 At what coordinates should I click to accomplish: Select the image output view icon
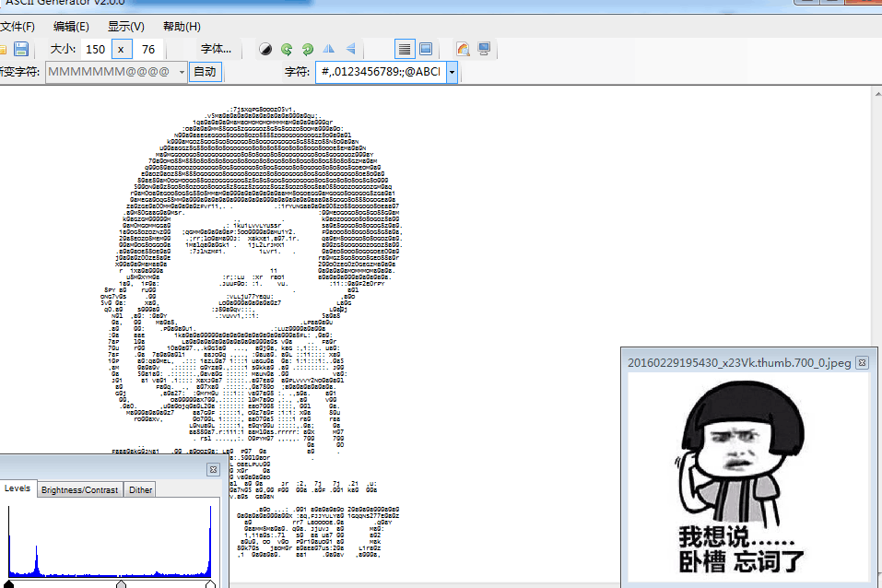point(426,50)
